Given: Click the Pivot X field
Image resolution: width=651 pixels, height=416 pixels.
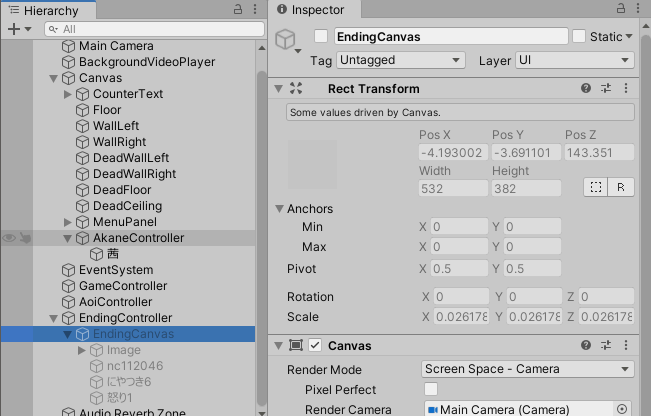Looking at the screenshot, I should coord(459,269).
